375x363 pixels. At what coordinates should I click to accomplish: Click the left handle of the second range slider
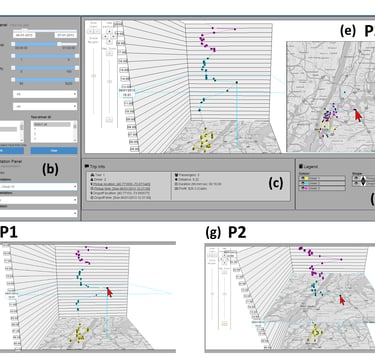(x=13, y=56)
